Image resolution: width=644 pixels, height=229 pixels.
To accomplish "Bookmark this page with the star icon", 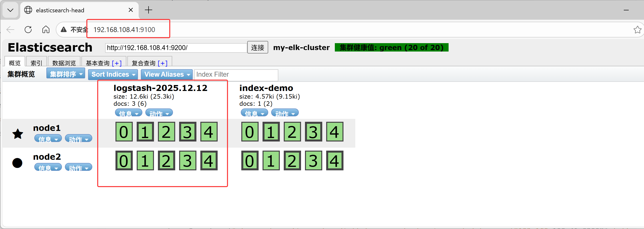I will [637, 30].
